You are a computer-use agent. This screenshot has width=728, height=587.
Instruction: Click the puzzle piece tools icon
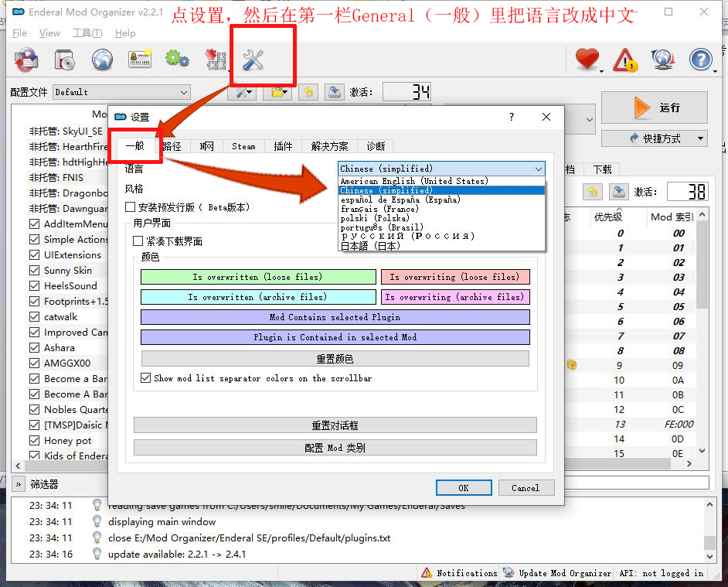point(216,60)
